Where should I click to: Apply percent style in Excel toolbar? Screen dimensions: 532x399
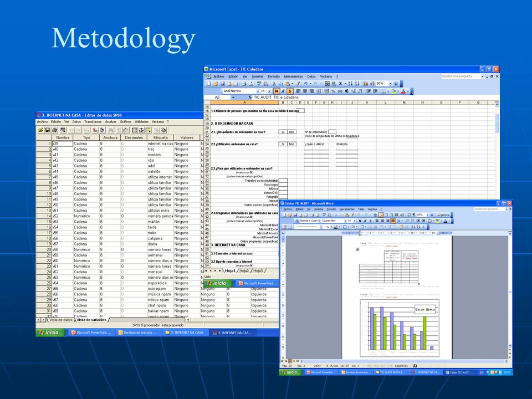[333, 91]
